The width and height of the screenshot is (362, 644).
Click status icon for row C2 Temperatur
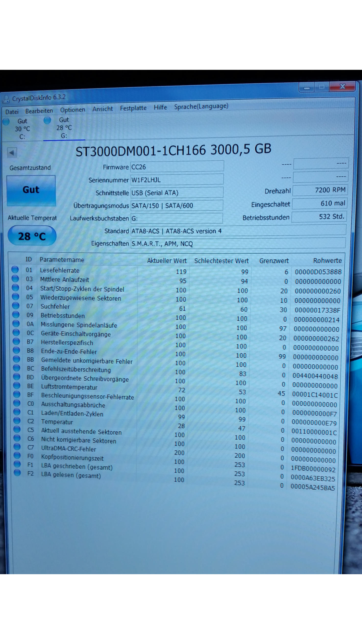click(17, 421)
